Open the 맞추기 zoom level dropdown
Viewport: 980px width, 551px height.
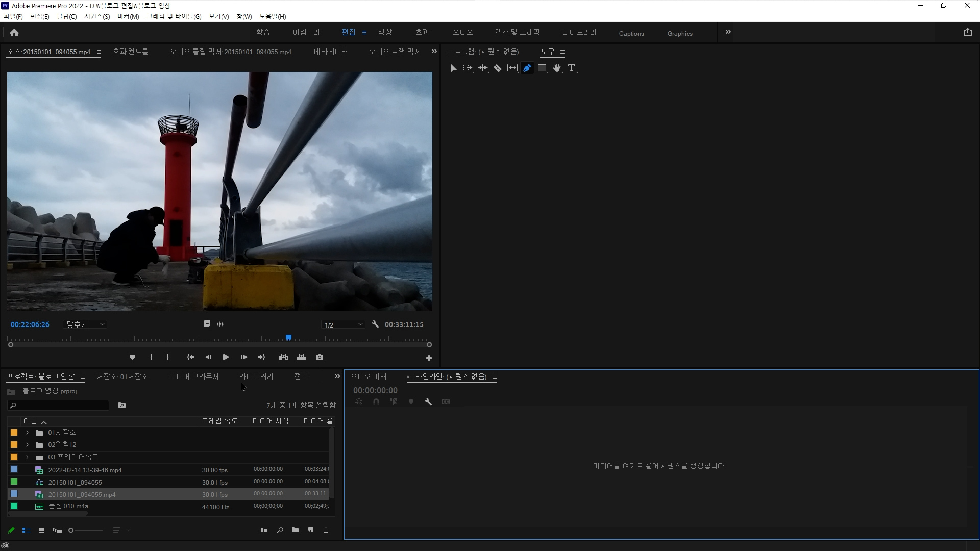(x=85, y=324)
